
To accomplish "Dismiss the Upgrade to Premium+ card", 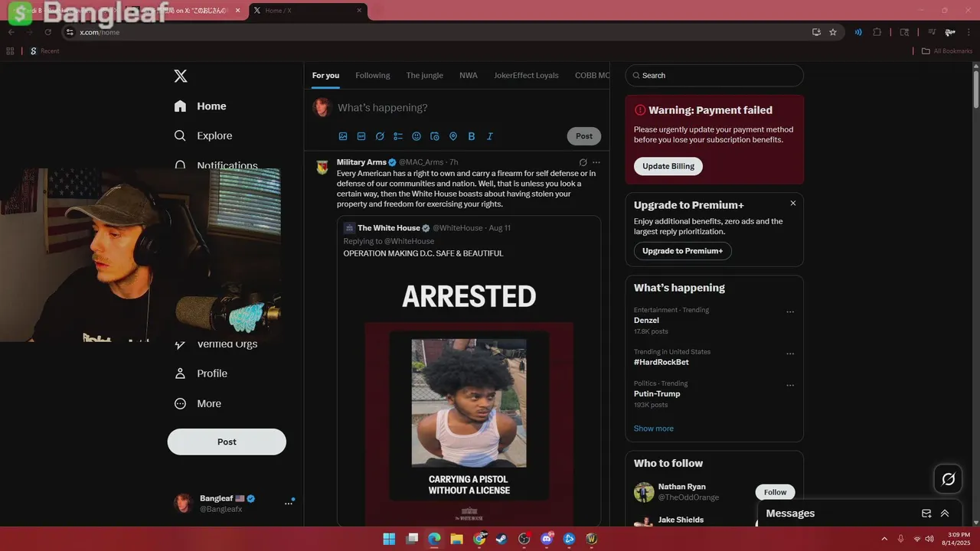I will [x=793, y=204].
